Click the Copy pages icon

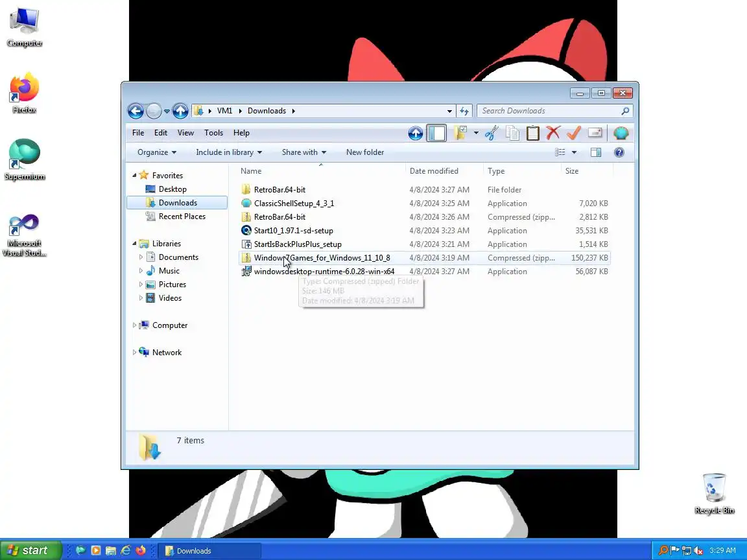[x=513, y=133]
